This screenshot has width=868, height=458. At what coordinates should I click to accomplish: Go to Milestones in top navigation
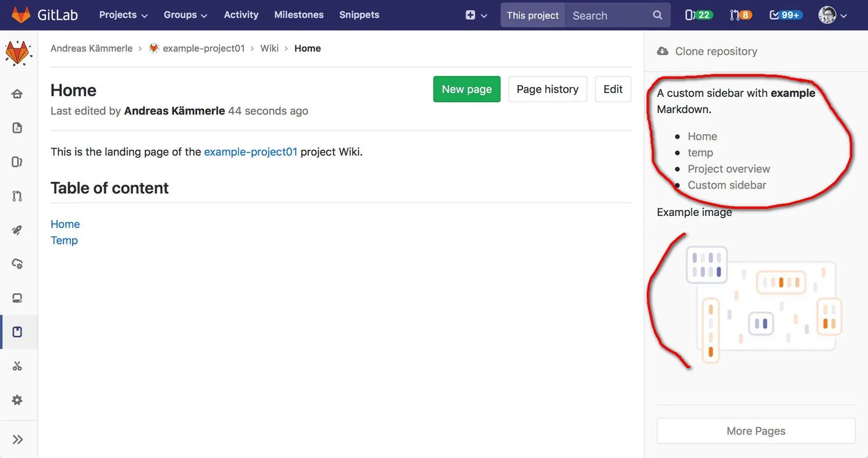click(x=298, y=15)
